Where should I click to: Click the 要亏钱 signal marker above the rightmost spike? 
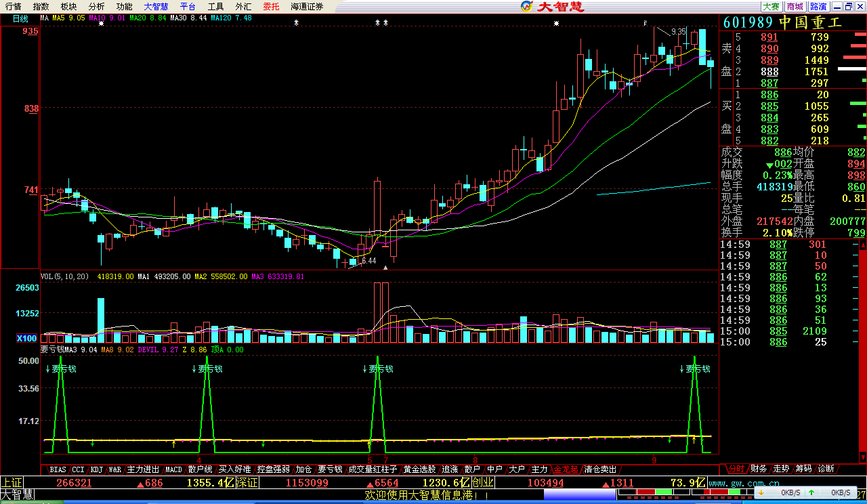point(698,369)
